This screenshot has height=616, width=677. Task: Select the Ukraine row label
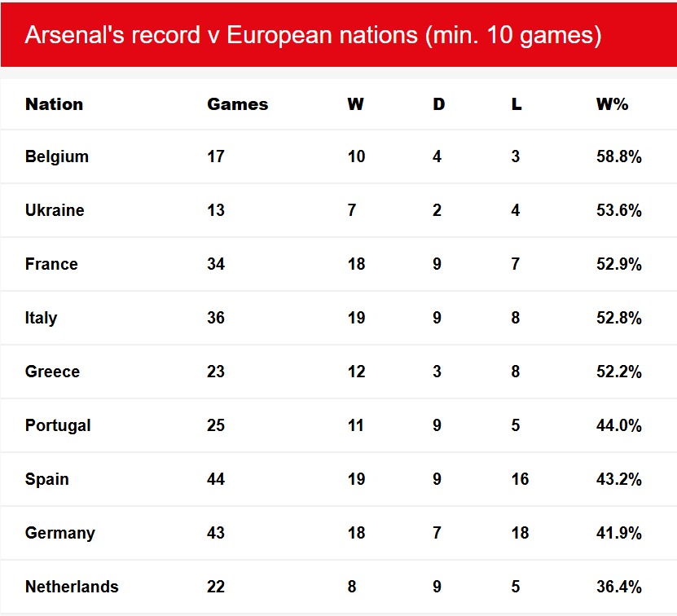55,210
